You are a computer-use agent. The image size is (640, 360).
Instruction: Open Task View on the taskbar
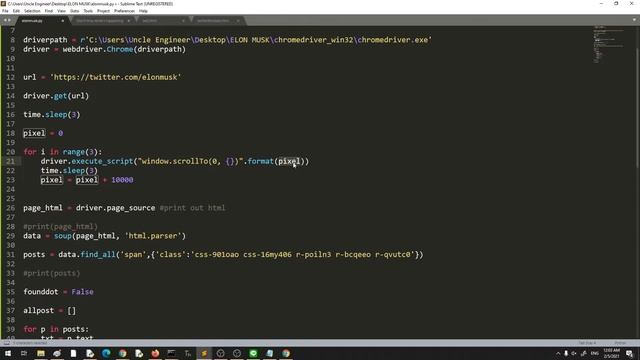(24, 353)
